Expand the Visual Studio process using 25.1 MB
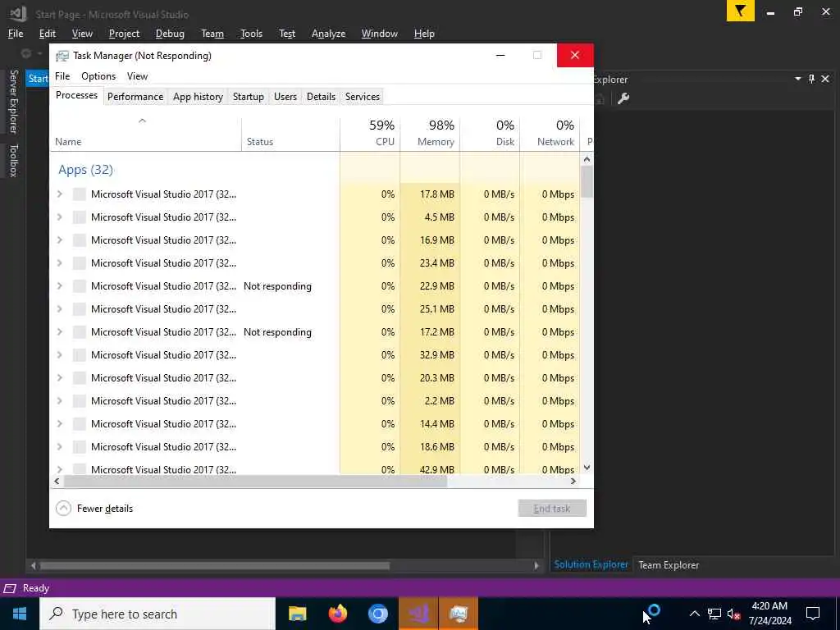This screenshot has height=630, width=840. click(60, 309)
